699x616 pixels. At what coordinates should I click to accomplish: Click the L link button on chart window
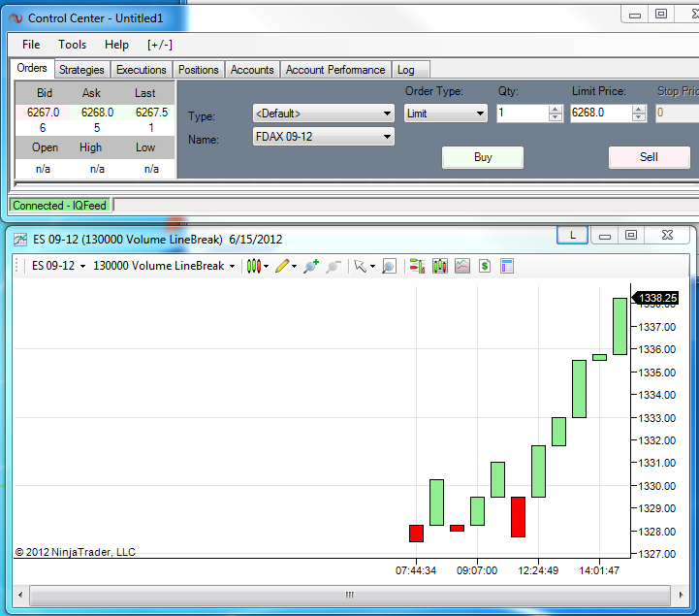pos(572,235)
